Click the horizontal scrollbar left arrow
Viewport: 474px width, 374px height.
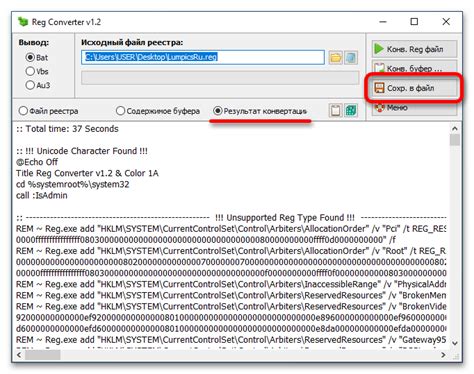tap(19, 355)
